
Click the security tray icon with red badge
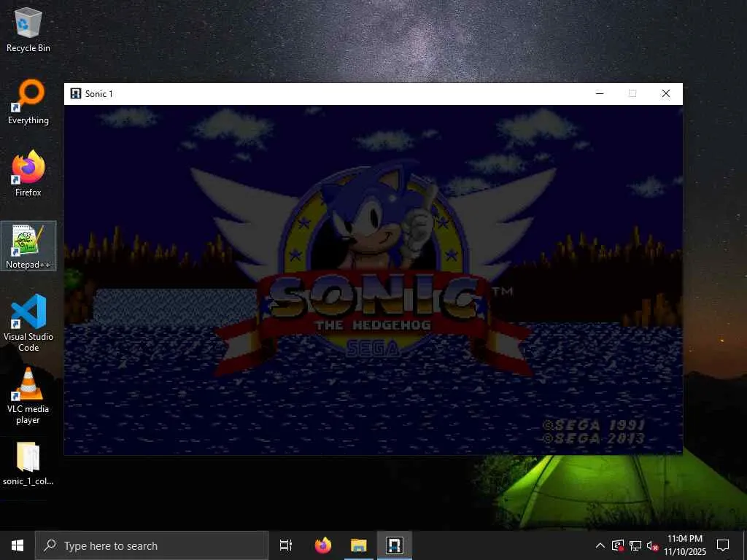(618, 545)
